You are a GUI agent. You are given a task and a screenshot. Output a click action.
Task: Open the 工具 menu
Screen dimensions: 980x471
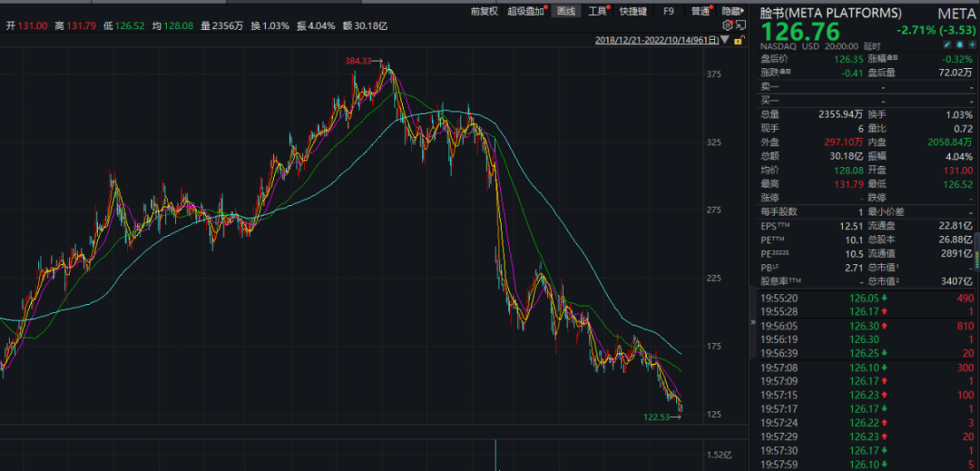pos(596,12)
